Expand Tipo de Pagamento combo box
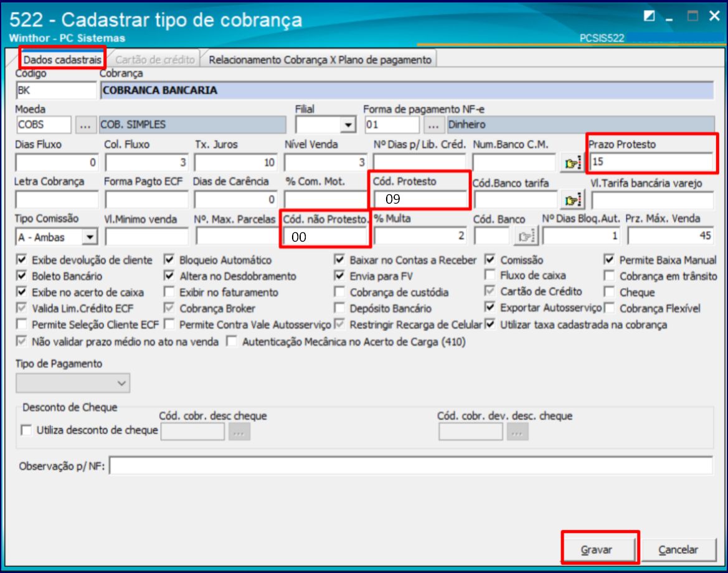 73,383
